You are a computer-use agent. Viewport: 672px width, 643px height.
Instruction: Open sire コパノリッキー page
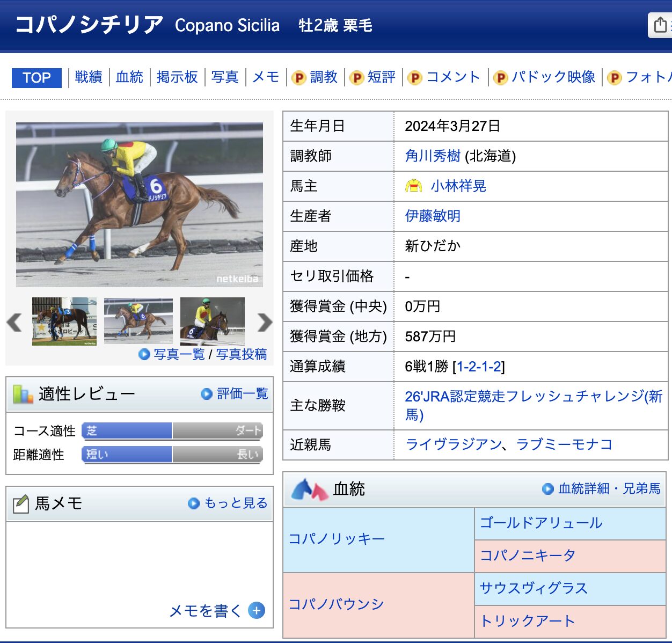tap(337, 539)
